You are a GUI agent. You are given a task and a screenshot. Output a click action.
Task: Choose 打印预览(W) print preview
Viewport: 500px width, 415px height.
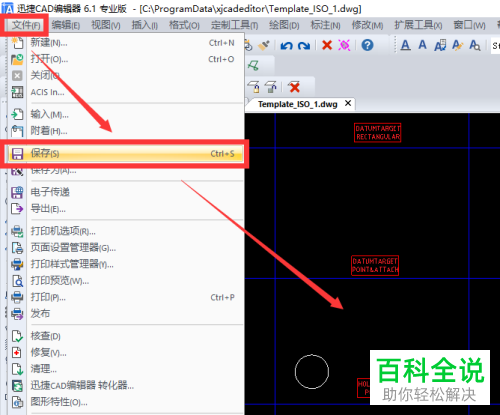tap(126, 281)
